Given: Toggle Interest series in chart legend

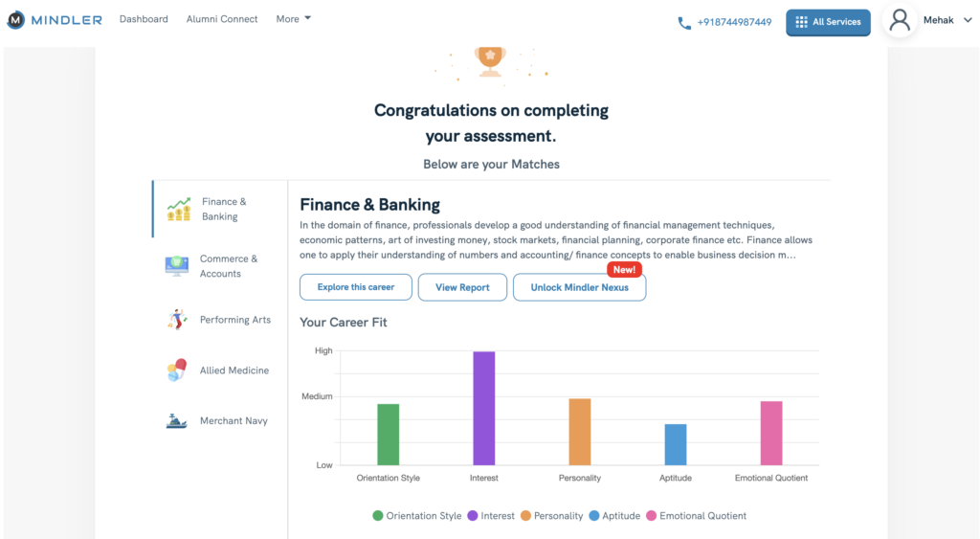Looking at the screenshot, I should [x=491, y=516].
